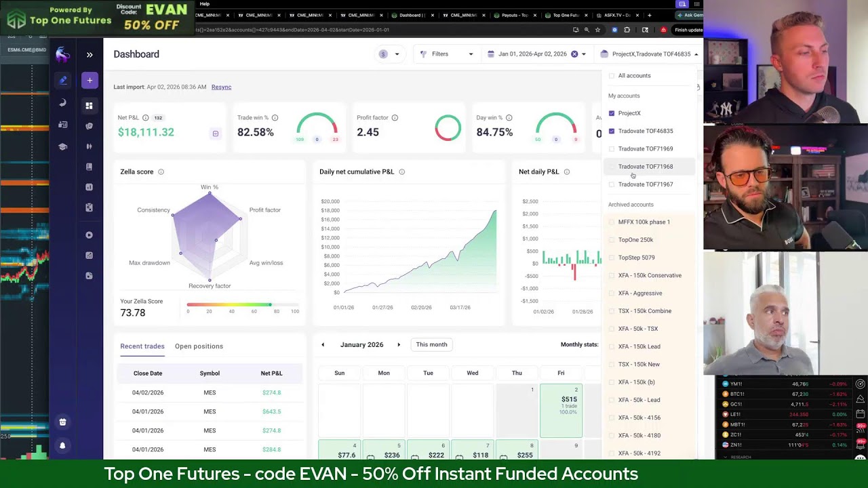Open the $274.8 trade dated 04/02/2026
The width and height of the screenshot is (868, 488).
pyautogui.click(x=209, y=392)
